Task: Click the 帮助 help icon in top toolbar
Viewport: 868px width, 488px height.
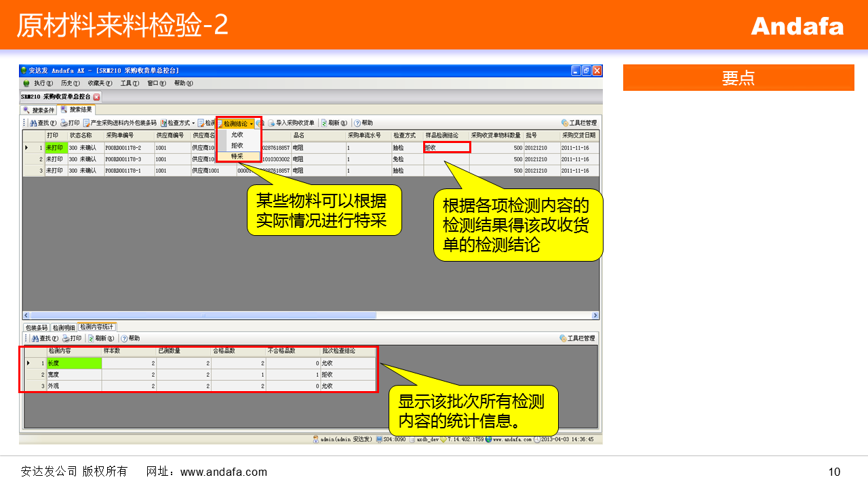Action: point(357,123)
